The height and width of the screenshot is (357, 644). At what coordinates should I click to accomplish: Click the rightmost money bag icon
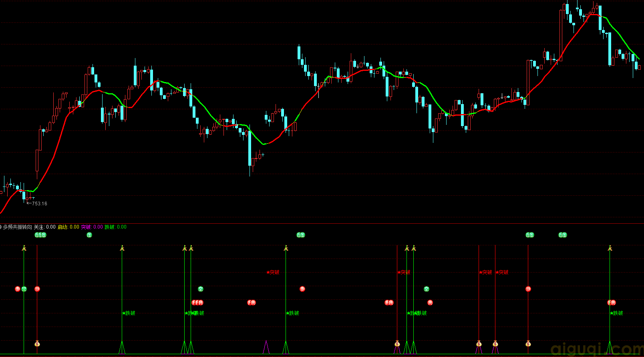[528, 343]
